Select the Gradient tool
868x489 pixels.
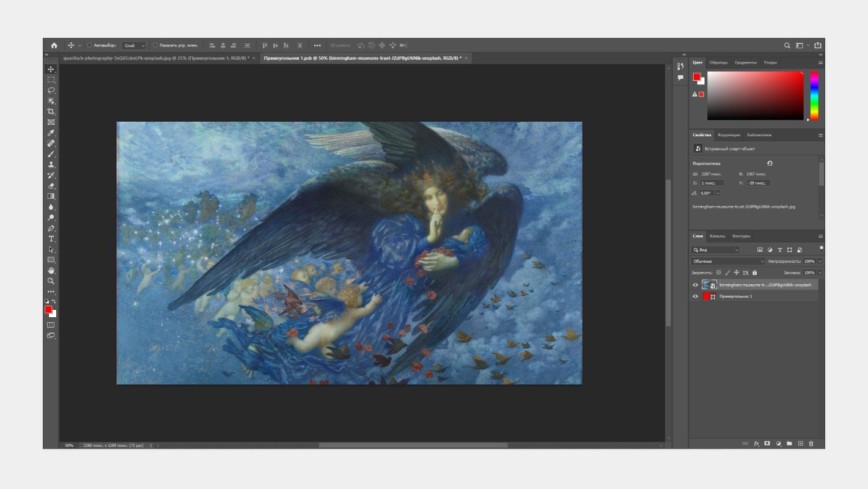coord(51,196)
